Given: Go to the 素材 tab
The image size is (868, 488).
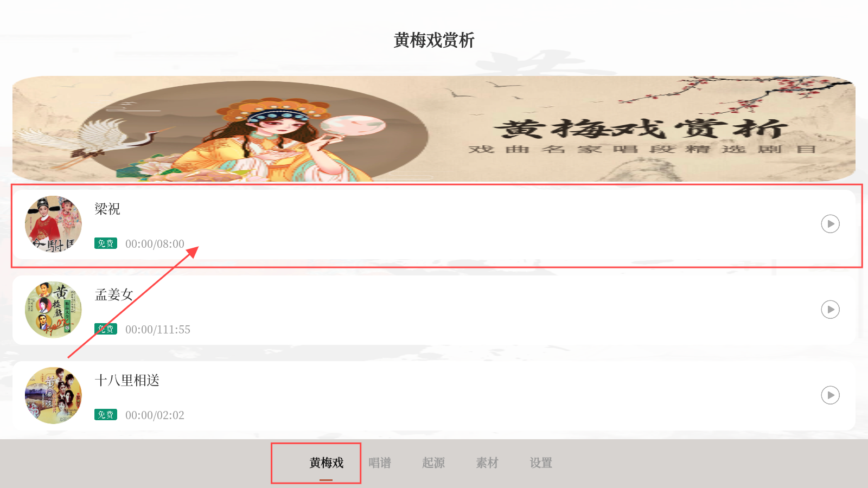Looking at the screenshot, I should coord(487,463).
